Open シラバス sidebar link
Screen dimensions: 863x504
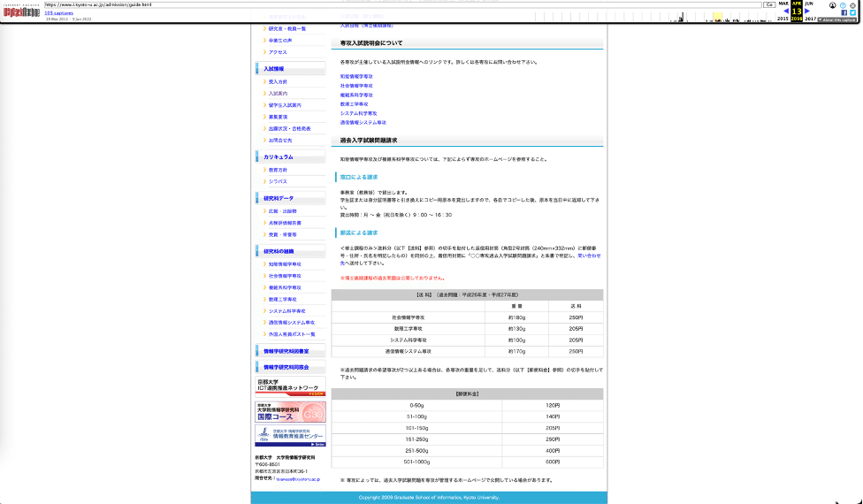pyautogui.click(x=278, y=181)
